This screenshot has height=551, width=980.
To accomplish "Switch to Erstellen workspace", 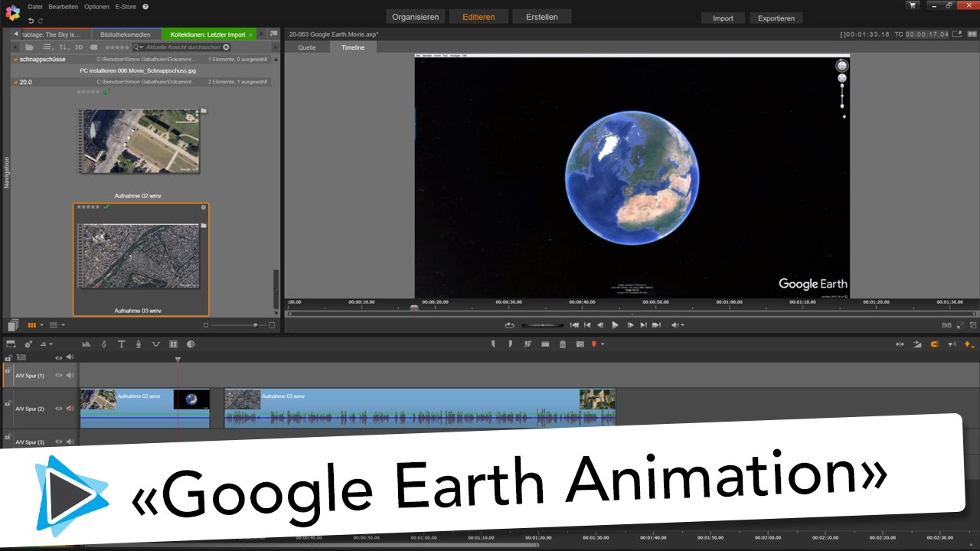I will 542,17.
